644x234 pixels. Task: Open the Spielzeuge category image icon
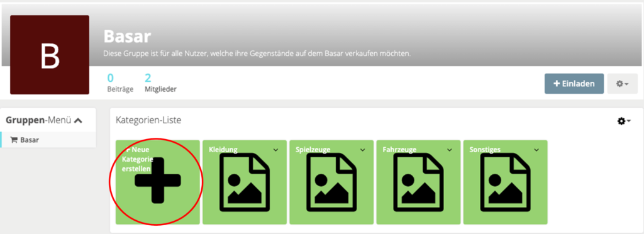click(x=331, y=182)
